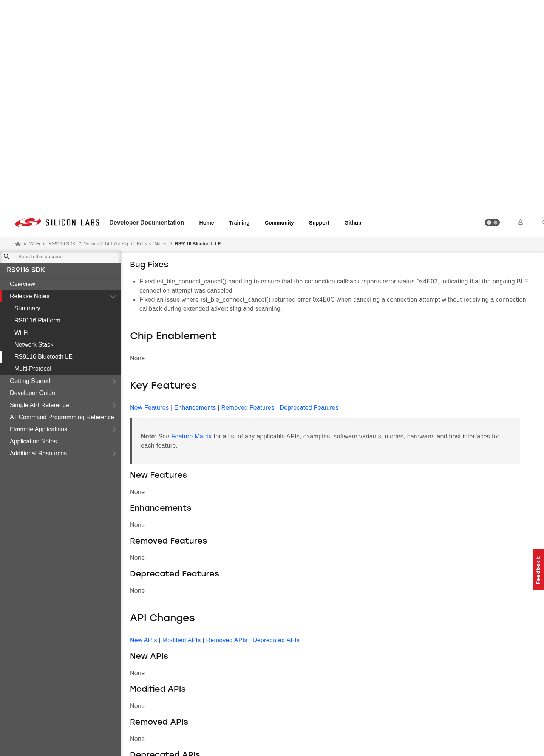Open the Community menu item
This screenshot has width=544, height=756.
click(x=279, y=223)
